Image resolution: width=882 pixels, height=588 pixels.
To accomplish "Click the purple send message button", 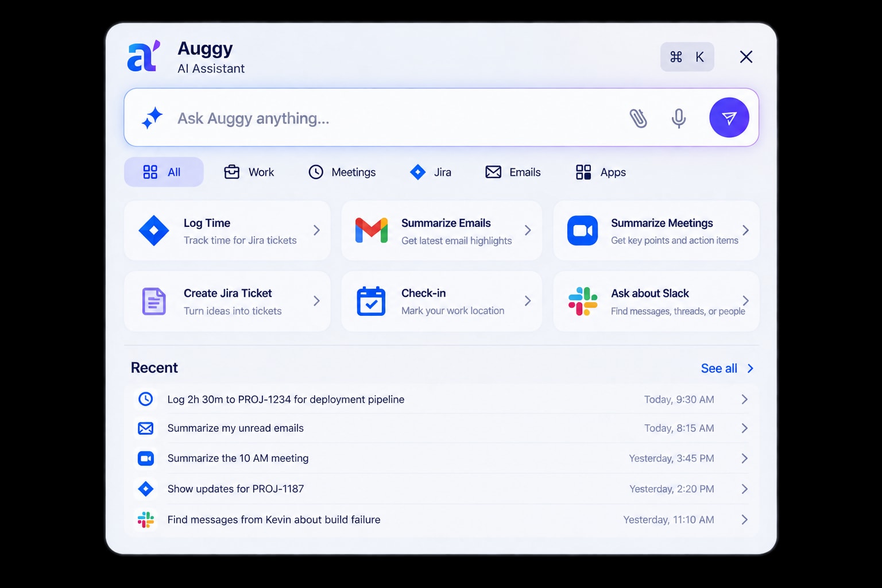I will coord(729,118).
